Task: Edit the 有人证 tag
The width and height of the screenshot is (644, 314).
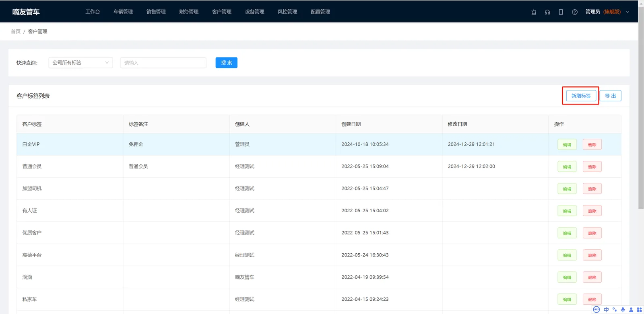Action: (567, 211)
